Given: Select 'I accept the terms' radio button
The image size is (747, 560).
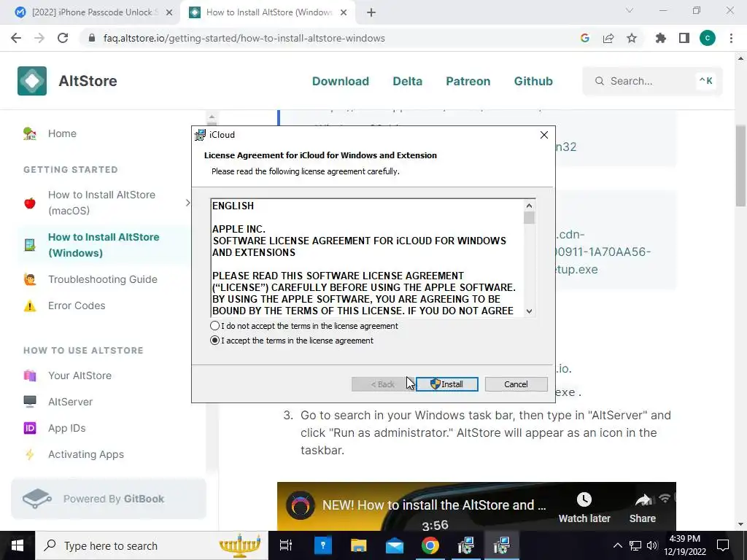Looking at the screenshot, I should [x=215, y=341].
